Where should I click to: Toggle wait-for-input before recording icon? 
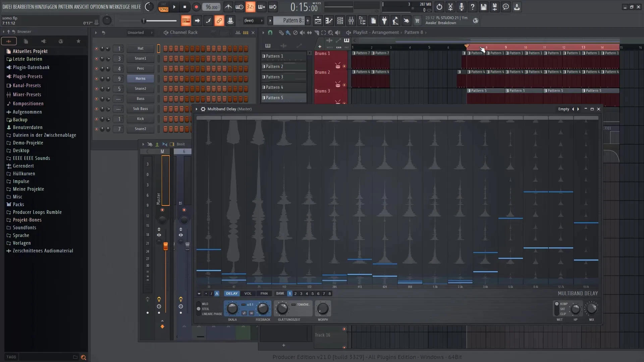239,7
